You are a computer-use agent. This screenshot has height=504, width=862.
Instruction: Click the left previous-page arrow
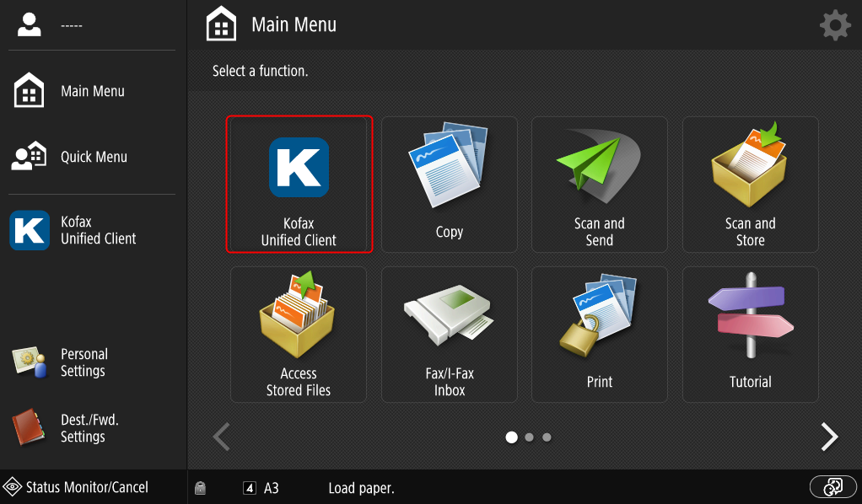221,437
